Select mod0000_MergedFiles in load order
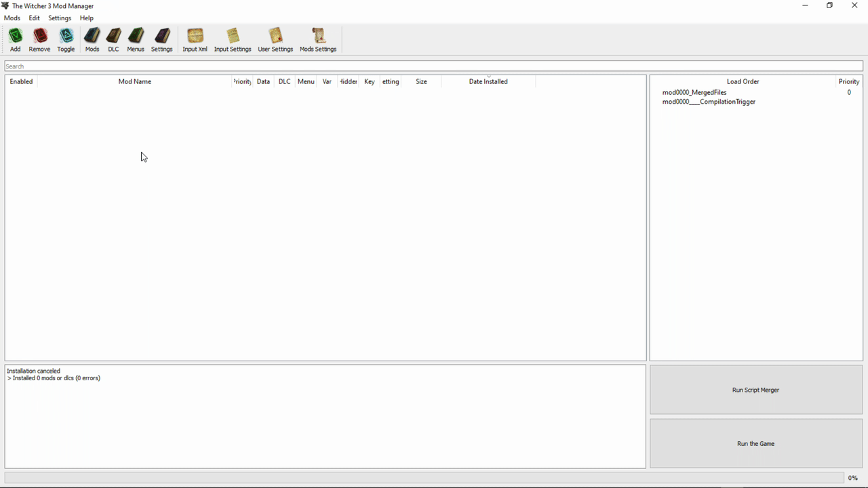The image size is (868, 488). point(694,92)
